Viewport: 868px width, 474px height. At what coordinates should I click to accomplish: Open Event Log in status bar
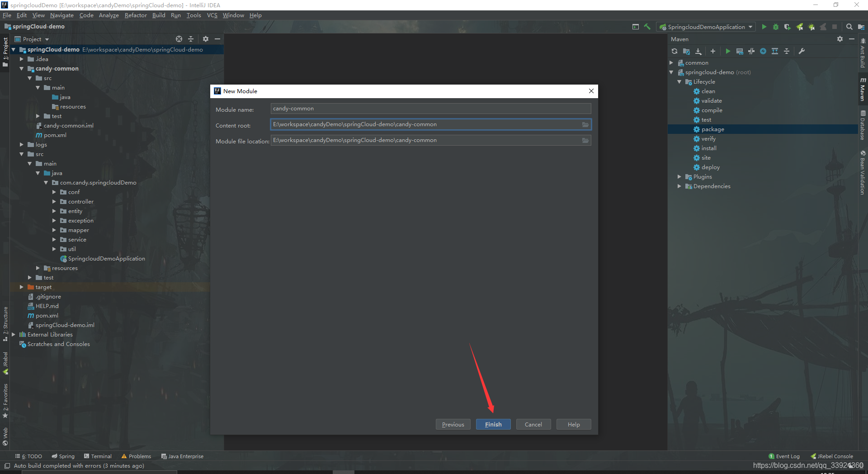tap(784, 456)
